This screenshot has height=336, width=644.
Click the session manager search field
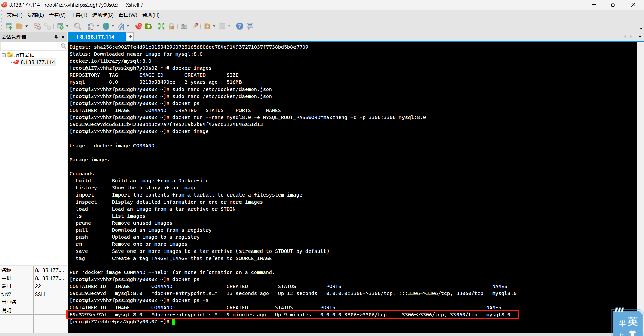[x=30, y=46]
